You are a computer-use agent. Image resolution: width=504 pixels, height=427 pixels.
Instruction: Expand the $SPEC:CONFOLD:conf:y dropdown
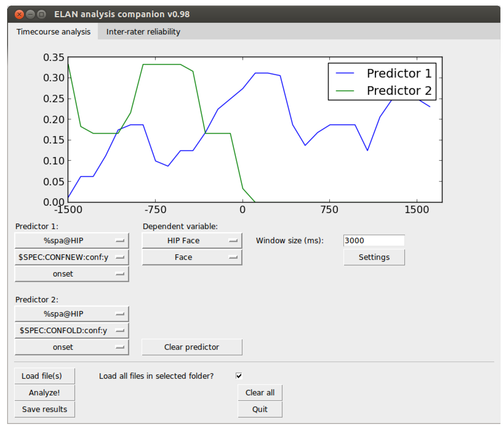72,330
